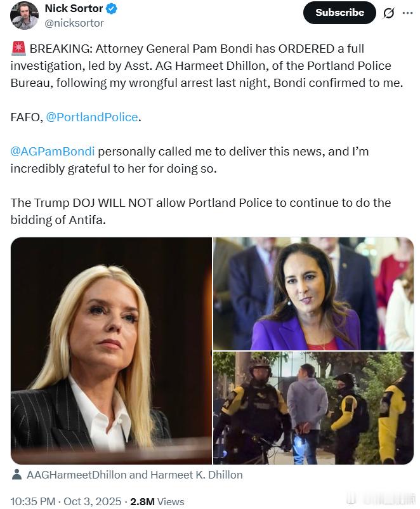The height and width of the screenshot is (509, 420).
Task: Open the 2.8M Views count
Action: point(157,501)
